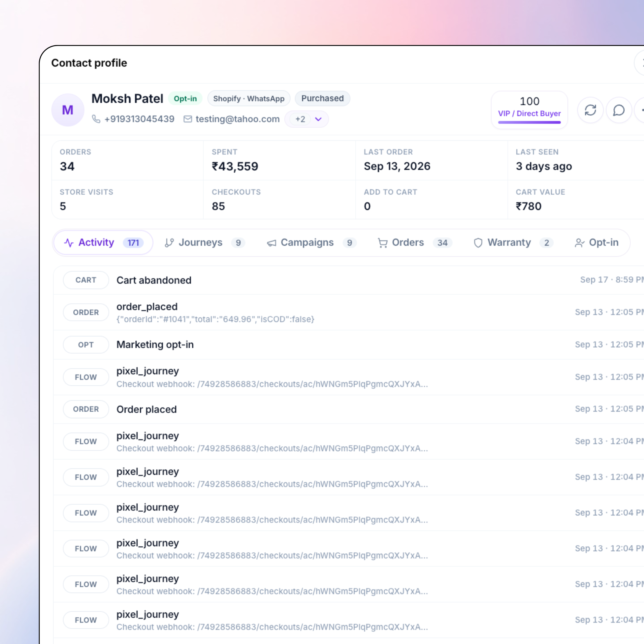Click the OPT tag on Marketing opt-in
The width and height of the screenshot is (644, 644).
(x=86, y=345)
